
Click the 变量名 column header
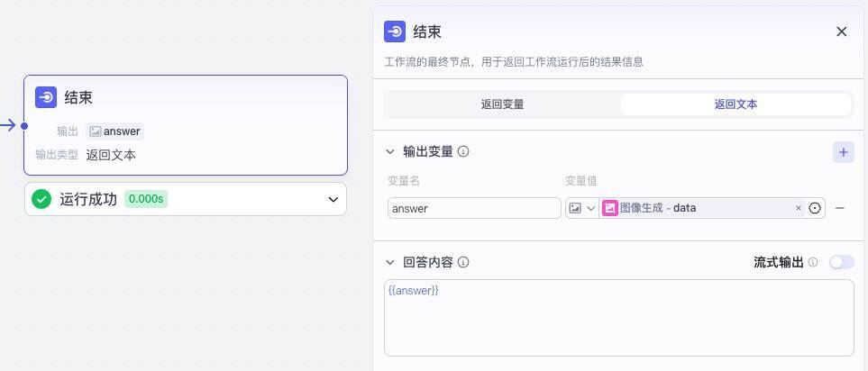[x=404, y=181]
